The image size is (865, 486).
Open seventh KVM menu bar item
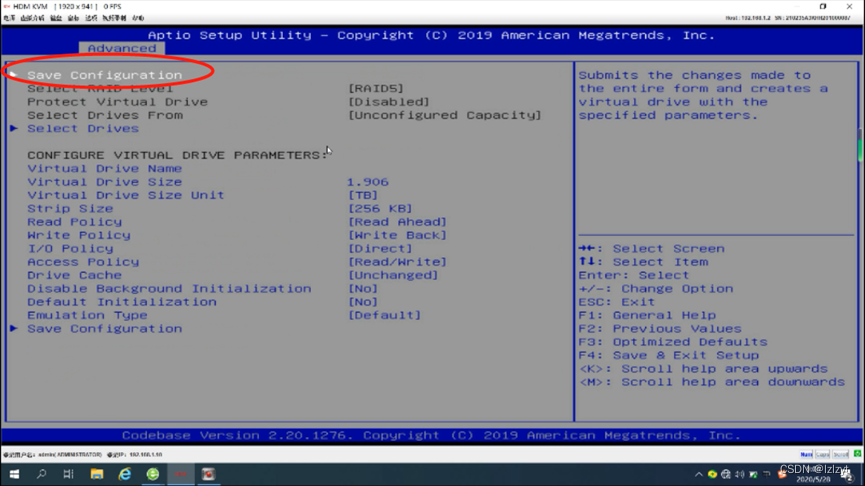tap(138, 18)
